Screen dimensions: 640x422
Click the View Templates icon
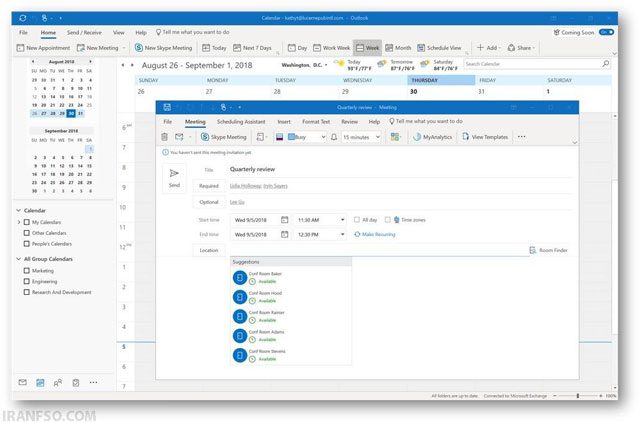pyautogui.click(x=465, y=137)
